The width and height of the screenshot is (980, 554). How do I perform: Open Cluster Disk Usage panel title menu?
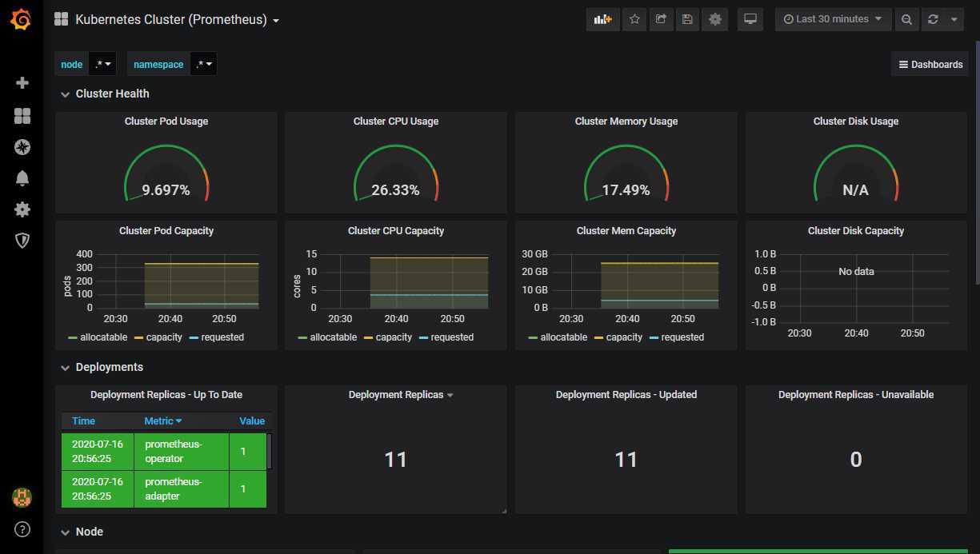point(856,122)
